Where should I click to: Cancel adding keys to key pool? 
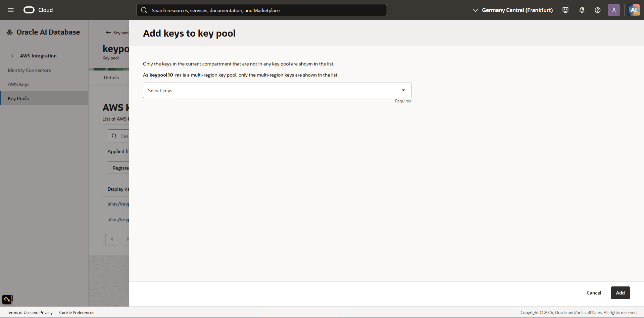coord(594,293)
